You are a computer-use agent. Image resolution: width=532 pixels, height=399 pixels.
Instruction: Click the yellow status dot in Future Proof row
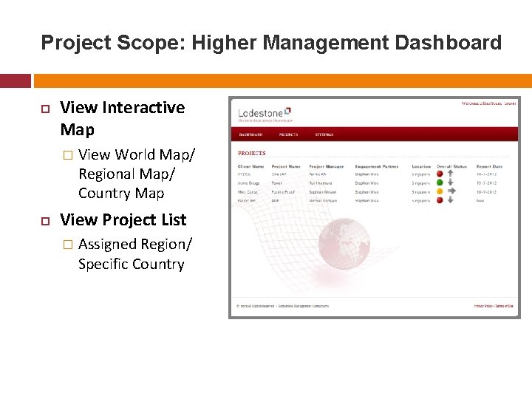click(x=440, y=191)
